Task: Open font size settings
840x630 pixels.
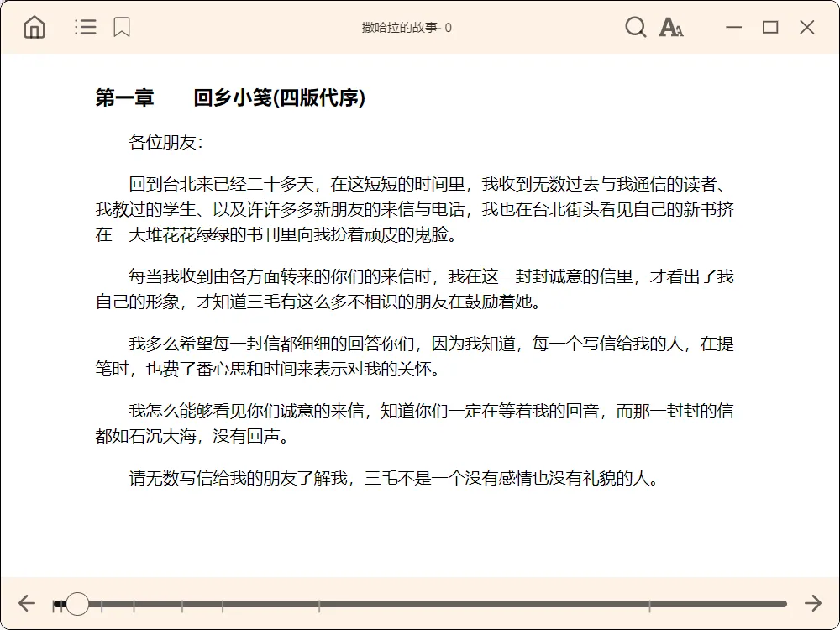Action: click(x=670, y=27)
